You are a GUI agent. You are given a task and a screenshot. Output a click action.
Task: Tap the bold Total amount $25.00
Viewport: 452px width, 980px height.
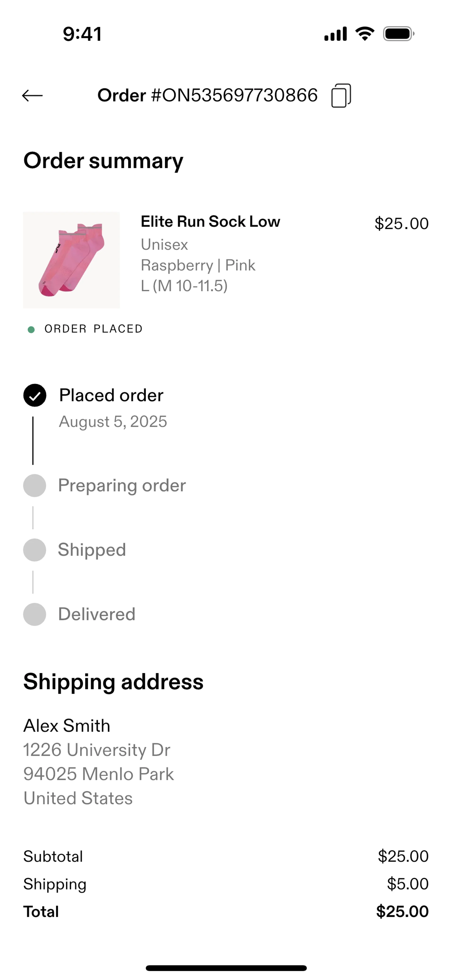pos(402,911)
